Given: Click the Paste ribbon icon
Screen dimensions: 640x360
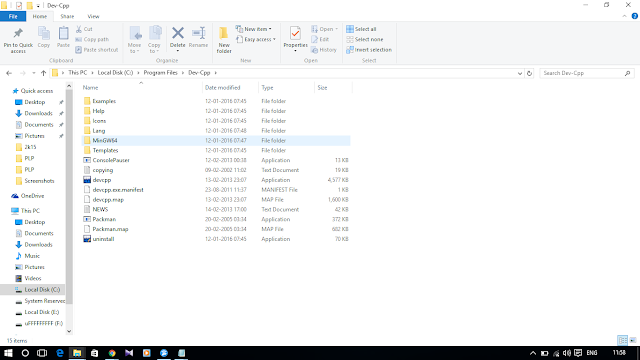Looking at the screenshot, I should pos(63,38).
